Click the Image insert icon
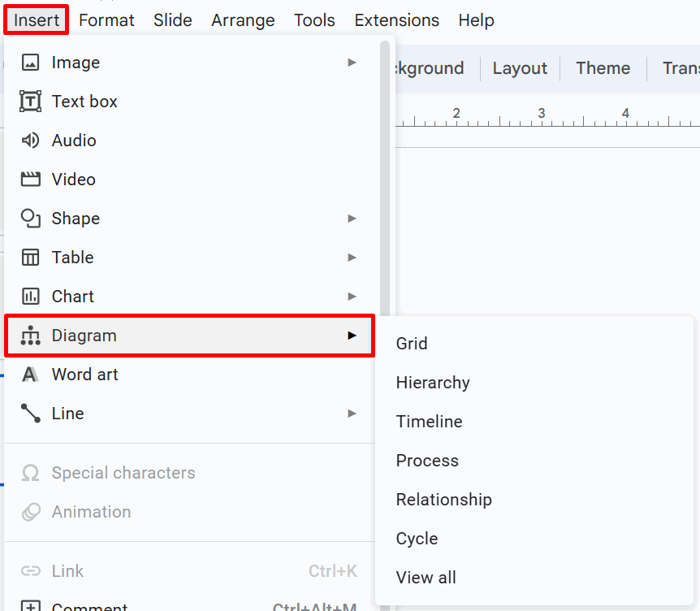The image size is (700, 611). point(30,62)
